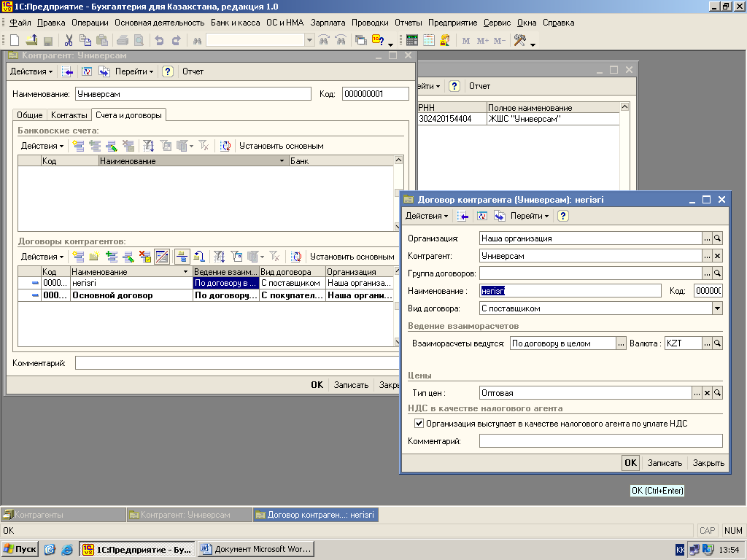This screenshot has height=560, width=747.
Task: Click Закрыть in Договор контрагента dialog
Action: pyautogui.click(x=708, y=463)
